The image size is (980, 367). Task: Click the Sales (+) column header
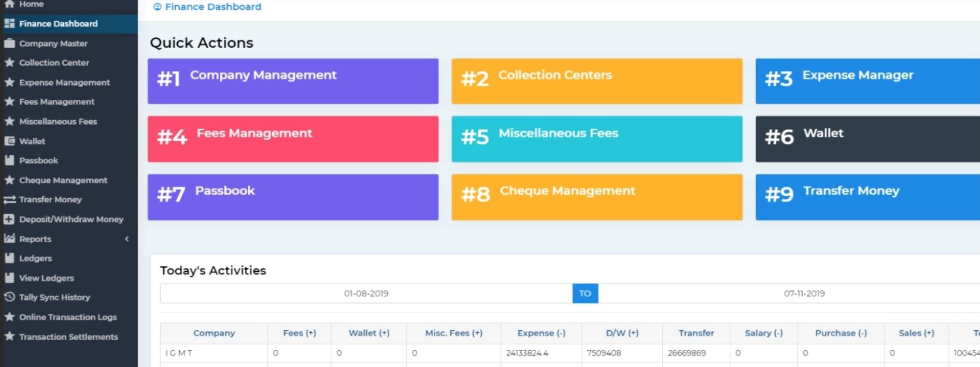[917, 333]
